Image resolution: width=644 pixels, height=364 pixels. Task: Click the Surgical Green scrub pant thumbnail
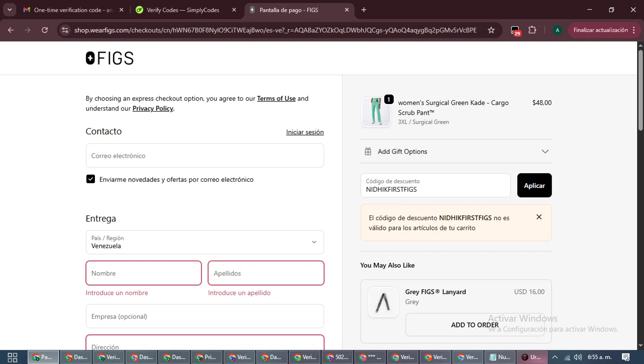376,112
